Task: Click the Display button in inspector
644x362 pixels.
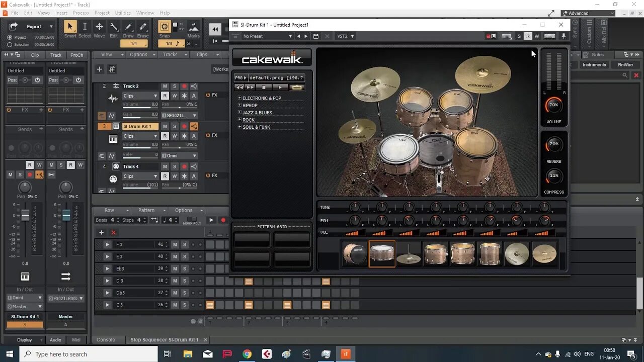Action: point(24,340)
